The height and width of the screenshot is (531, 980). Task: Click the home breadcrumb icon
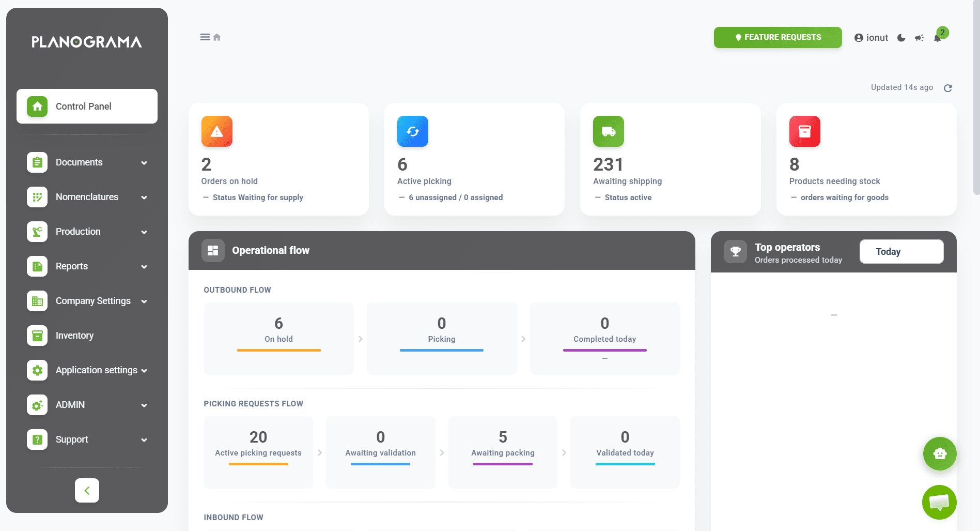tap(217, 37)
